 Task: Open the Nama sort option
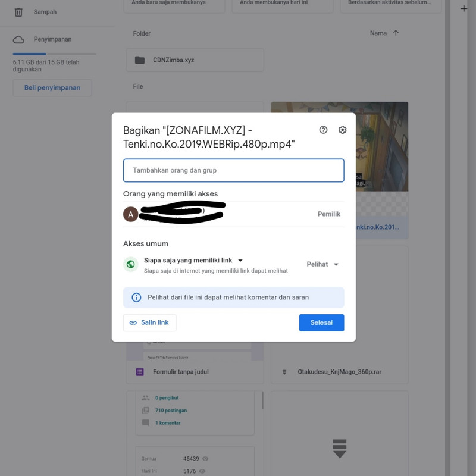[x=378, y=33]
